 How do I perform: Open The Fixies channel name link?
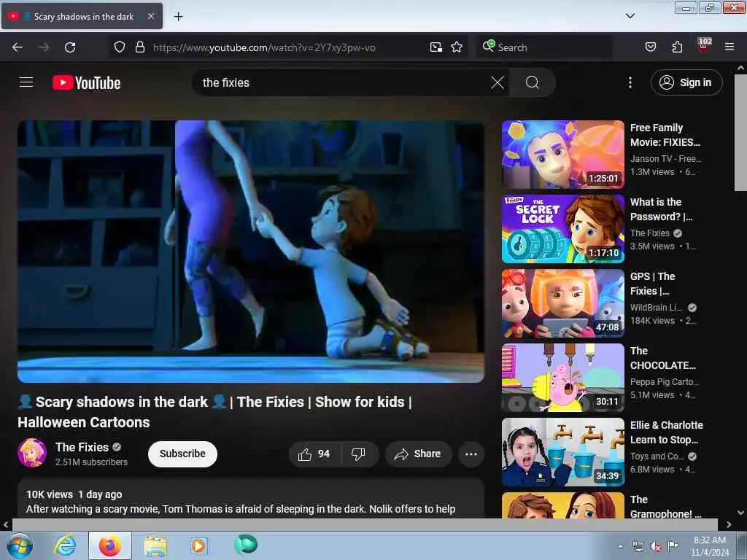(82, 447)
